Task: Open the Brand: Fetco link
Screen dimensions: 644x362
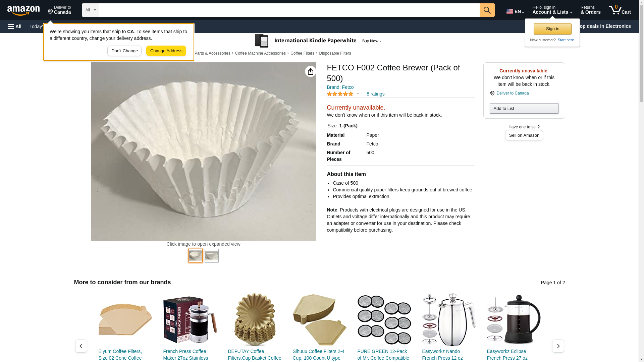Action: (x=340, y=87)
